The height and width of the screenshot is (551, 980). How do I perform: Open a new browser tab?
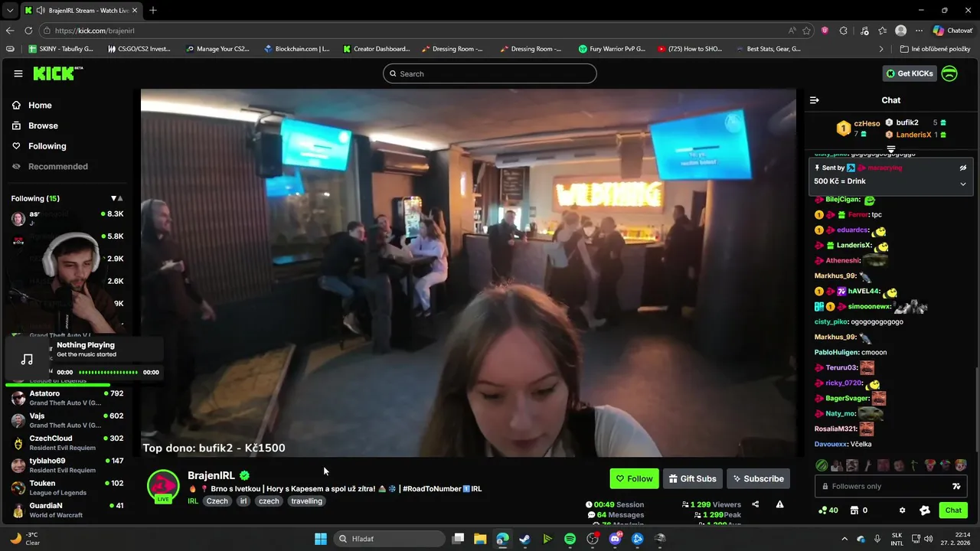(x=153, y=11)
